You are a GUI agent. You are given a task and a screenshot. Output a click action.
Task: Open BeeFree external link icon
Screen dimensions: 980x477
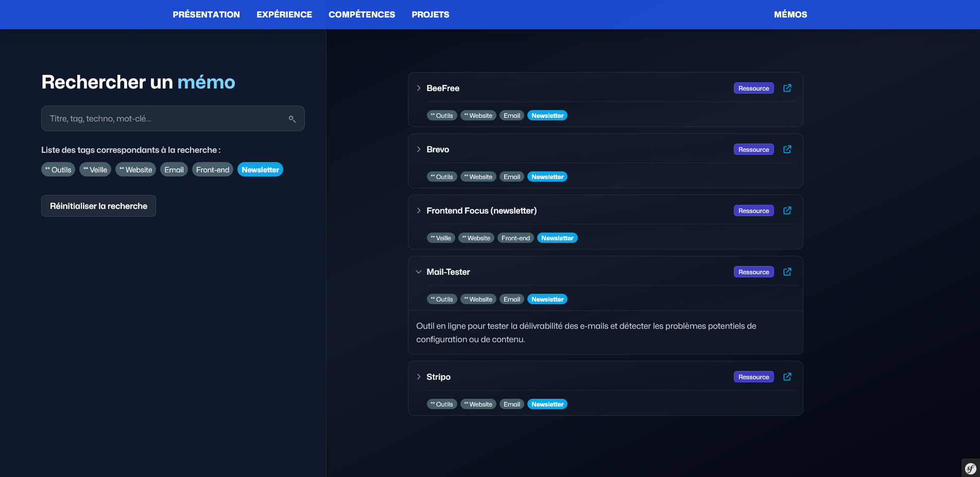(x=787, y=88)
